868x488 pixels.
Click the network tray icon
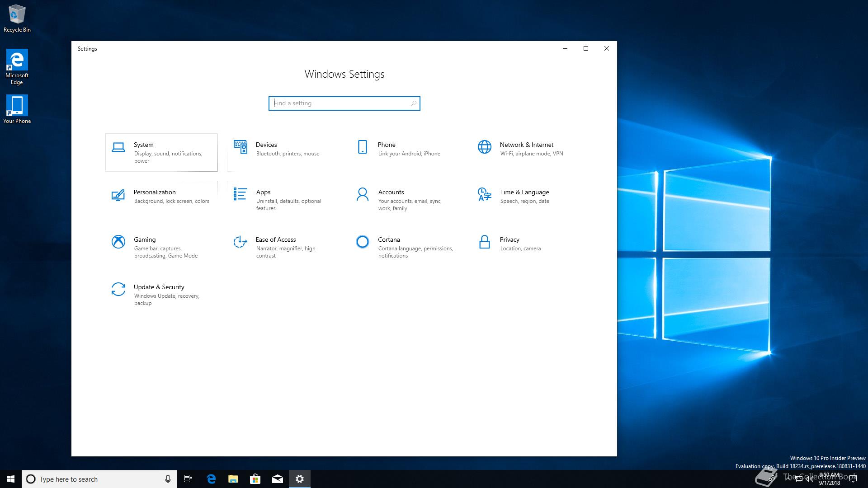click(799, 479)
